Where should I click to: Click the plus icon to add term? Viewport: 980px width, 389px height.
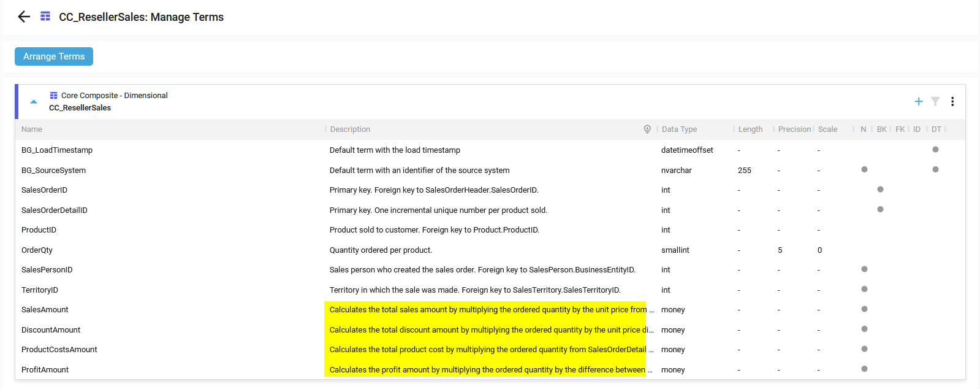coord(918,101)
